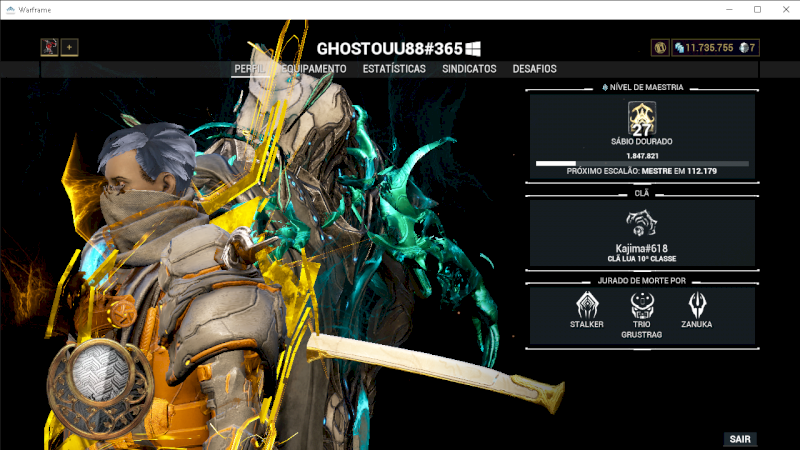Click the JURADO DE MORTE POR header

(642, 281)
